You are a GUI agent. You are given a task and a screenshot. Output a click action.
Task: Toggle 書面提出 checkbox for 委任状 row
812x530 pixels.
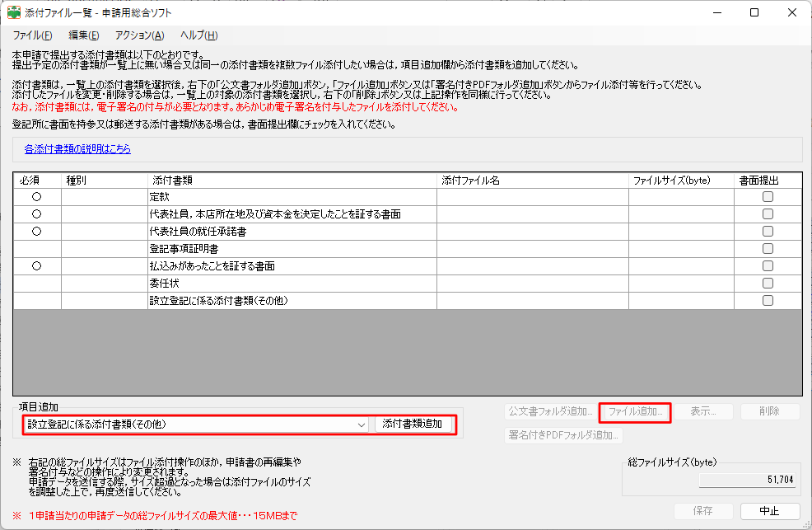[x=768, y=284]
